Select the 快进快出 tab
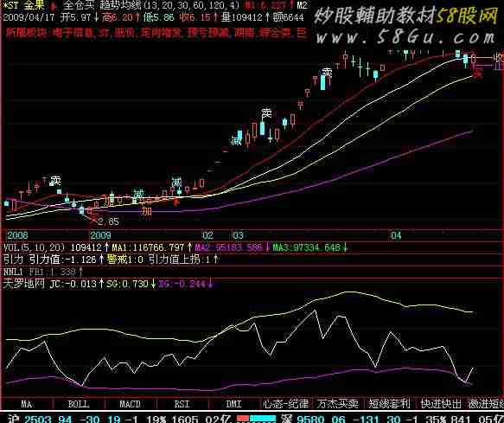 pyautogui.click(x=441, y=404)
